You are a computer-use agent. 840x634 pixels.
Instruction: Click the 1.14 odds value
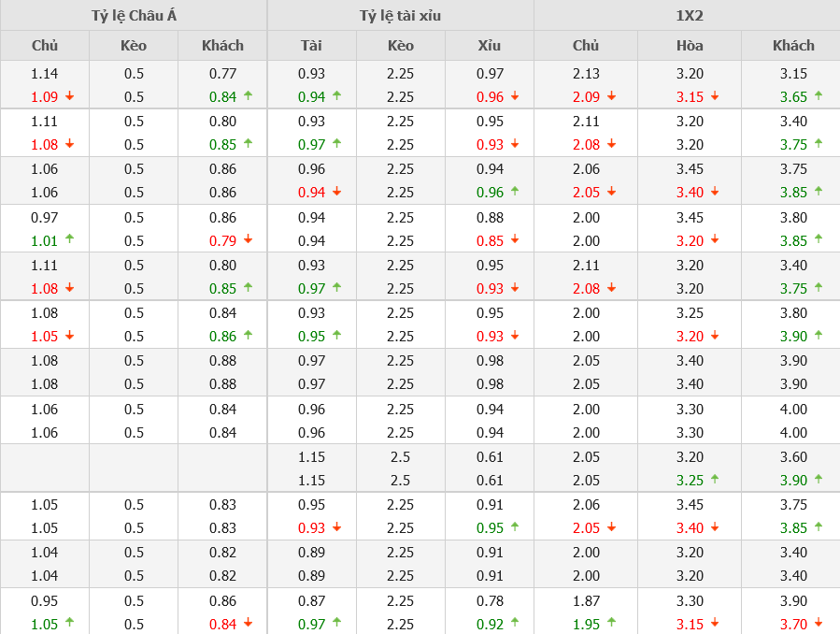[44, 74]
